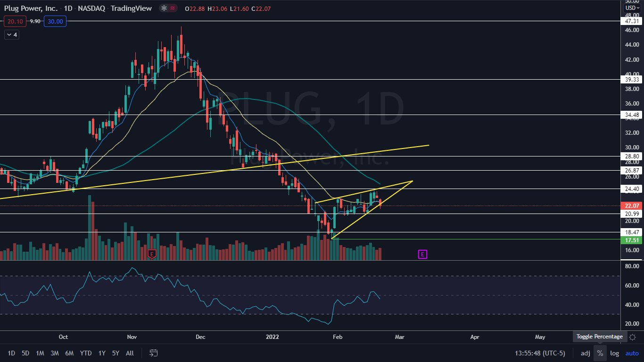Select the 1D time range
The width and height of the screenshot is (644, 362).
[11, 353]
